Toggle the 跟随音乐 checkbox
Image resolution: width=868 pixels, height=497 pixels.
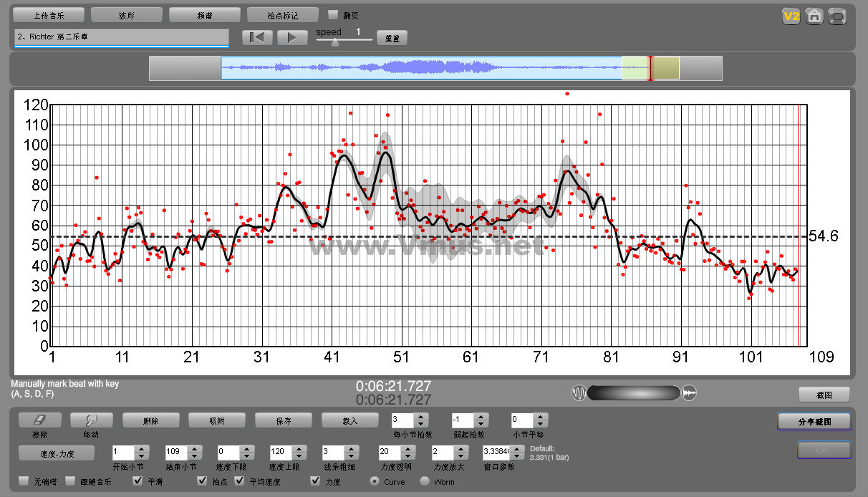(x=70, y=481)
